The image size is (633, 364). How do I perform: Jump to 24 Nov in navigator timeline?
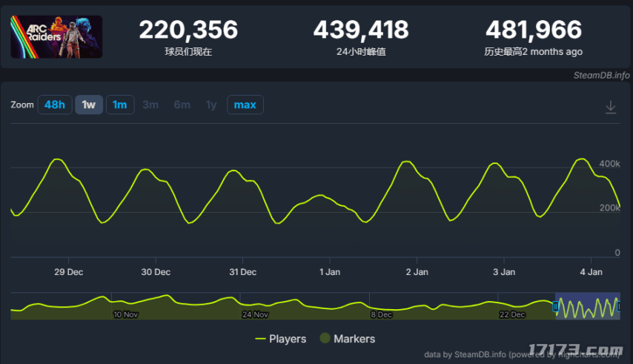pyautogui.click(x=255, y=314)
